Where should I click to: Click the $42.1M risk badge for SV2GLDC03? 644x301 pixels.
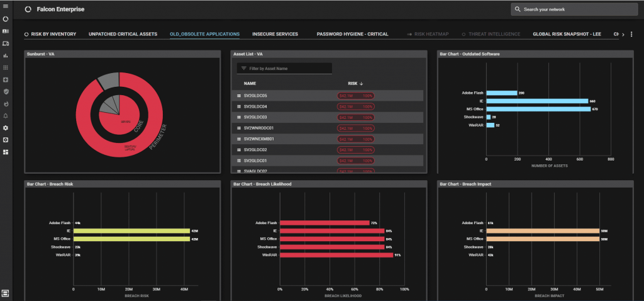[x=356, y=117]
